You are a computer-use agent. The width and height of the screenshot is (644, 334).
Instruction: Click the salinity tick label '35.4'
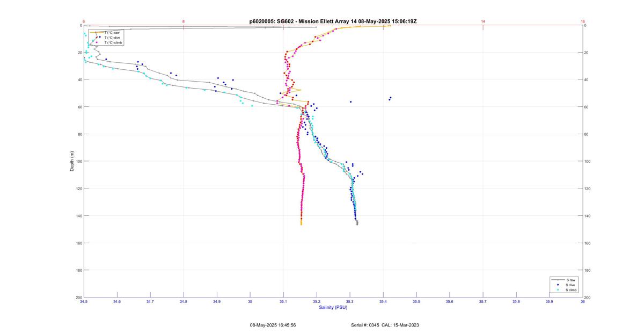(383, 302)
